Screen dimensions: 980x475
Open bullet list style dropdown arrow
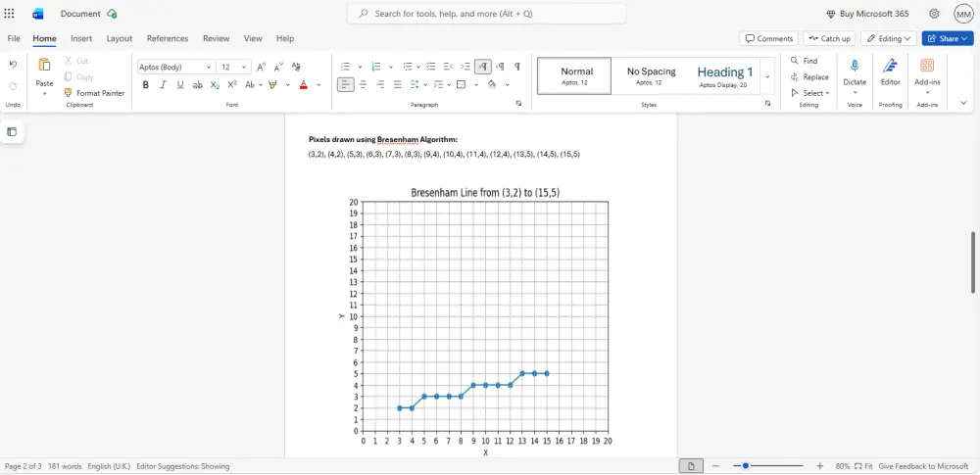point(360,67)
